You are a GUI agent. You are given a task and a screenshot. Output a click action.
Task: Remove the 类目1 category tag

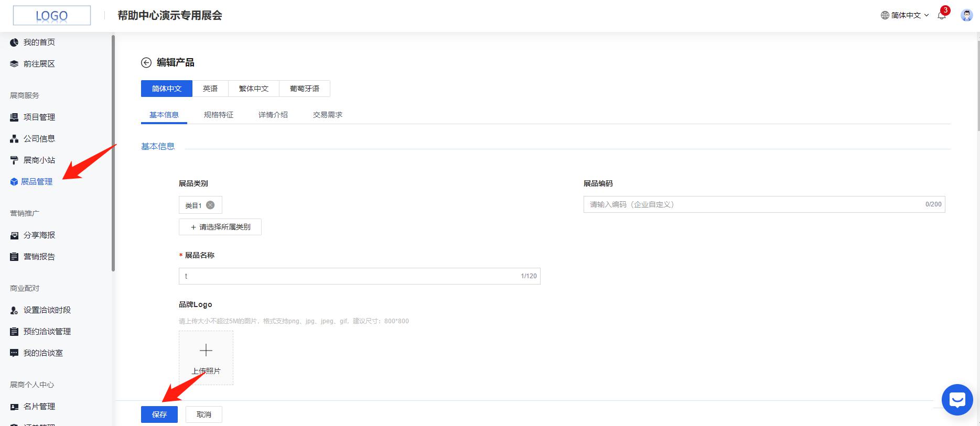click(x=210, y=205)
